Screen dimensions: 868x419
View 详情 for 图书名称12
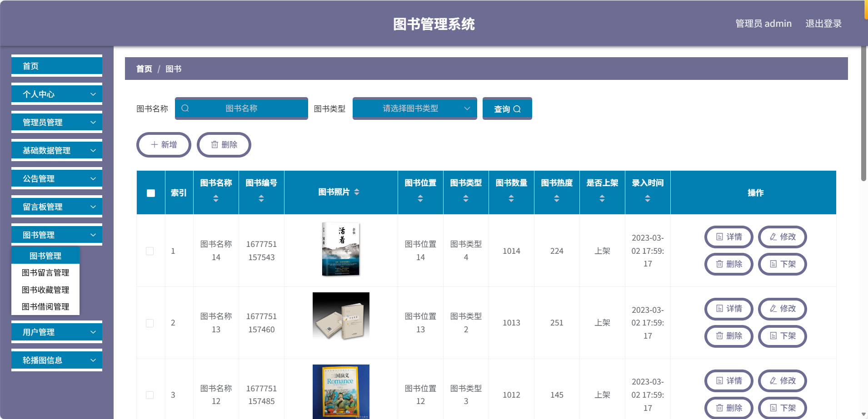729,381
